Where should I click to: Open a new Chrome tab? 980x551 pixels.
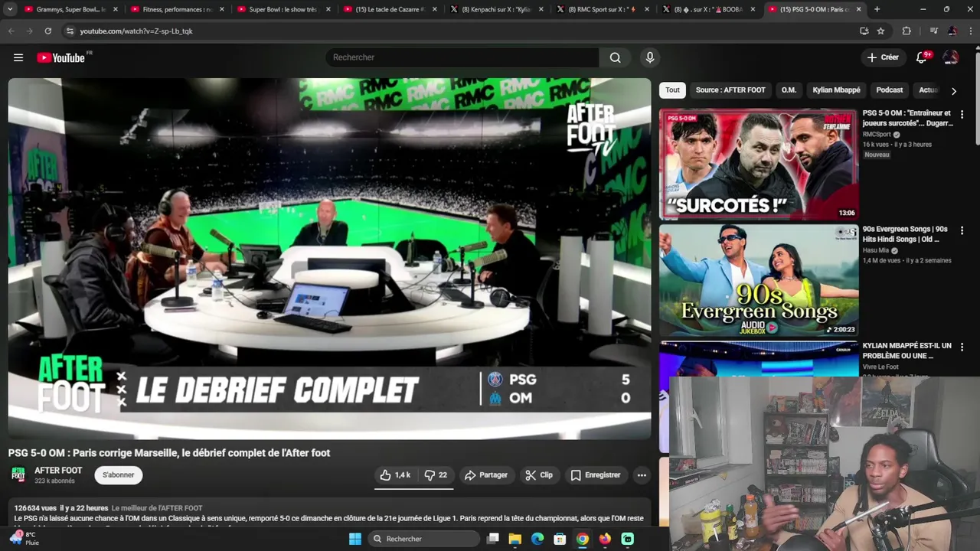[x=877, y=9]
